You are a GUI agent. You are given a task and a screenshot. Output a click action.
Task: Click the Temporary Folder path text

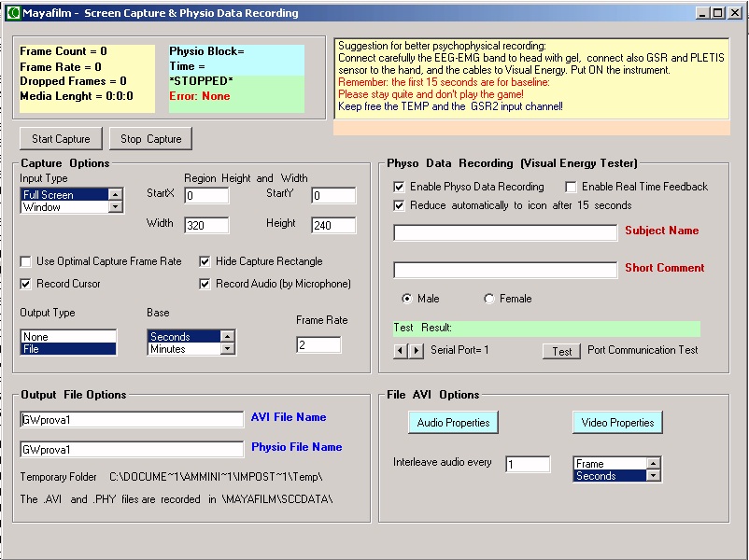click(216, 477)
